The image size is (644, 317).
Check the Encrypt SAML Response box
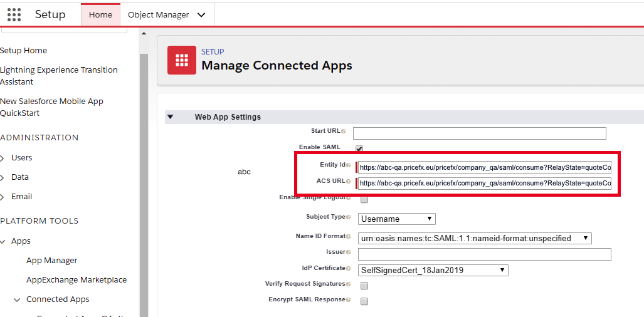point(364,301)
